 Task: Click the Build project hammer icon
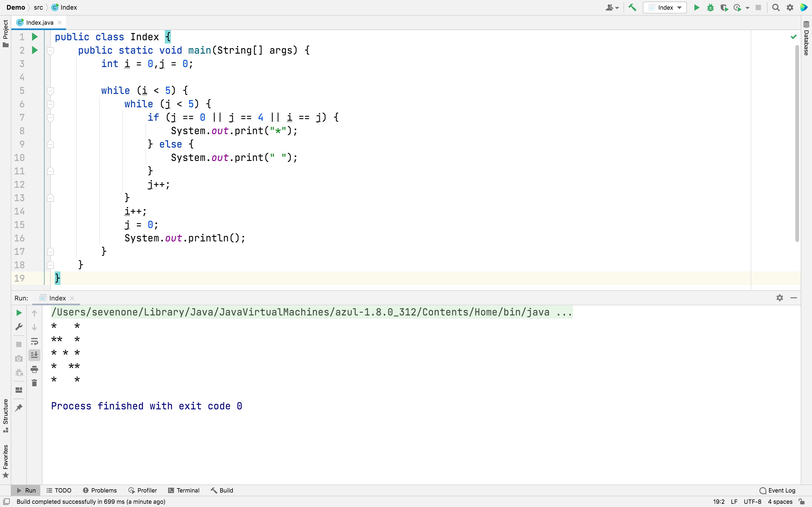pyautogui.click(x=632, y=8)
